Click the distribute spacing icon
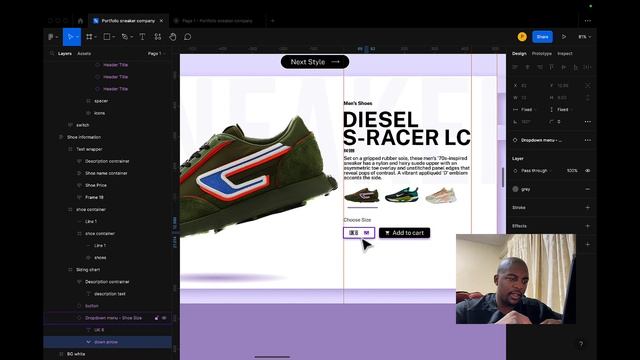Image resolution: width=640 pixels, height=360 pixels. pos(587,67)
